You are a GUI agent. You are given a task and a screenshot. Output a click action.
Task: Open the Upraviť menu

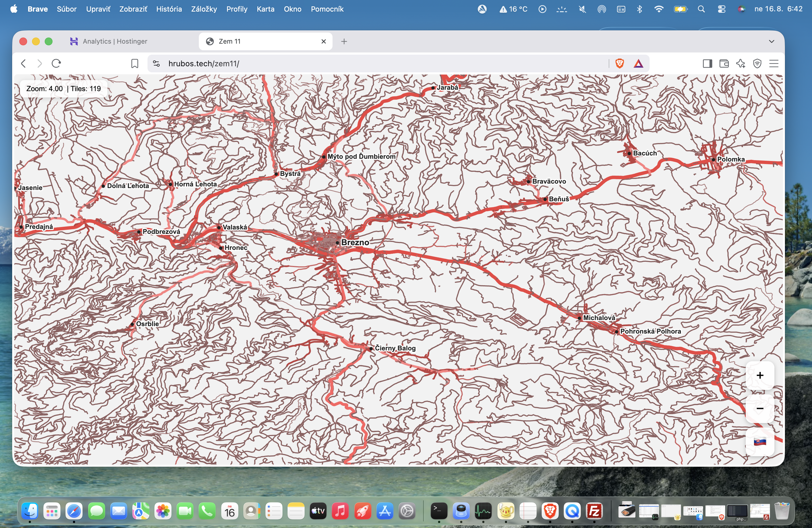click(x=98, y=9)
